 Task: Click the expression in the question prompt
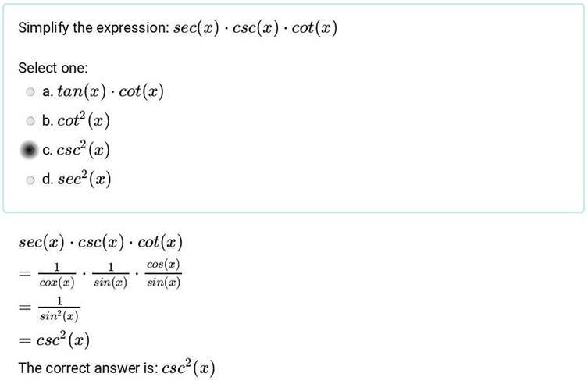[255, 28]
